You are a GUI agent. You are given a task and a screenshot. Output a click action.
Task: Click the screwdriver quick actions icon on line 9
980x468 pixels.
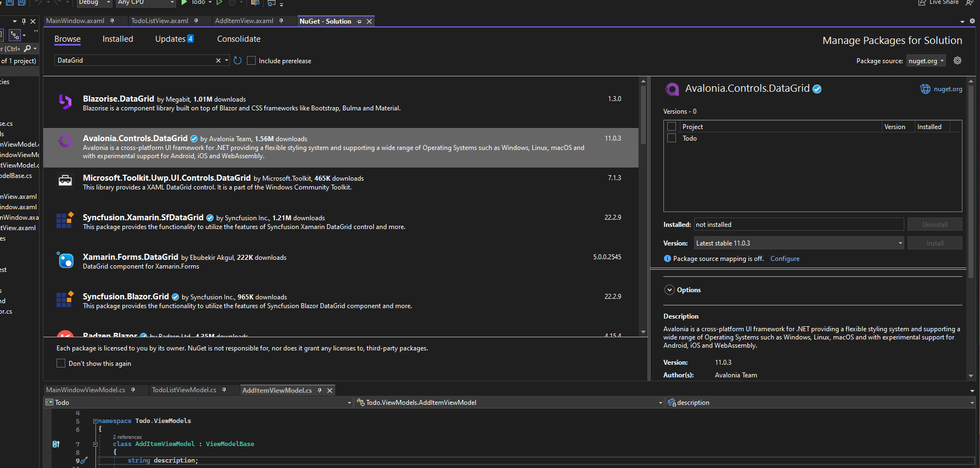pyautogui.click(x=84, y=460)
